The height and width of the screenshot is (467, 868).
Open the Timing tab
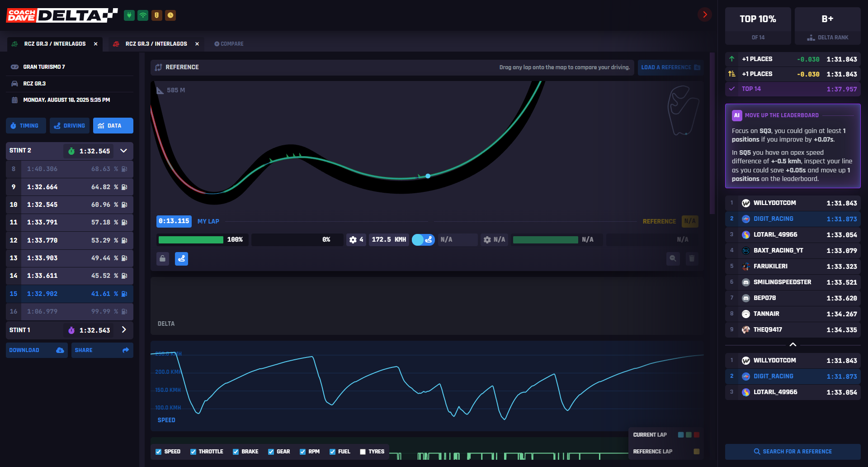26,126
